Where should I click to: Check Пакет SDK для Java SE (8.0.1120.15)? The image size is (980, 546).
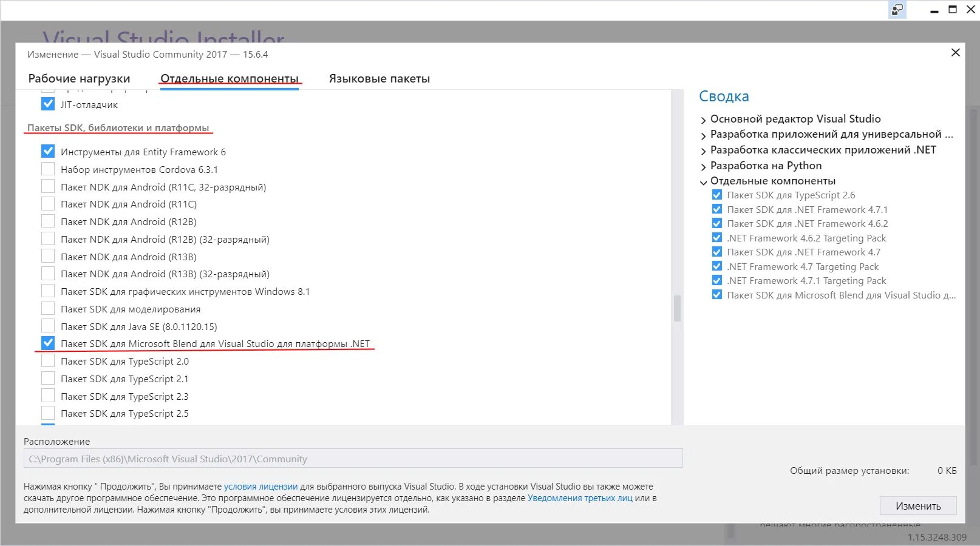pos(48,326)
